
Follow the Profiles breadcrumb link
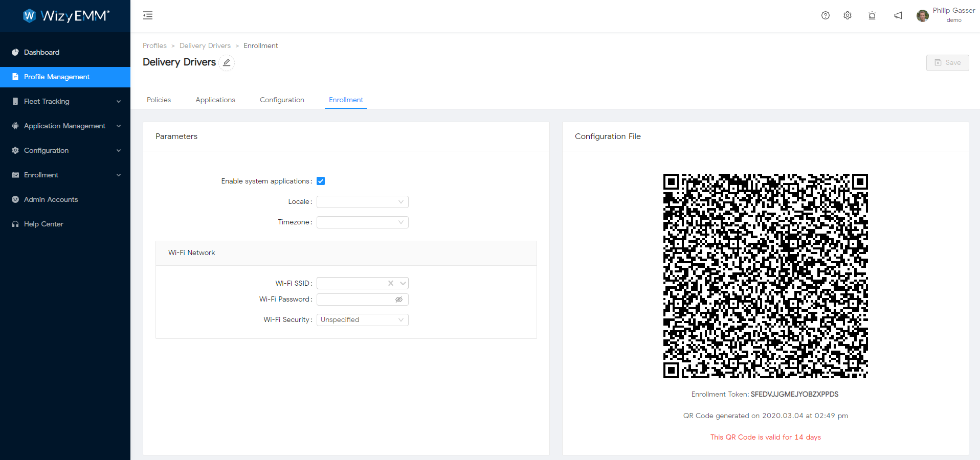[x=154, y=45]
